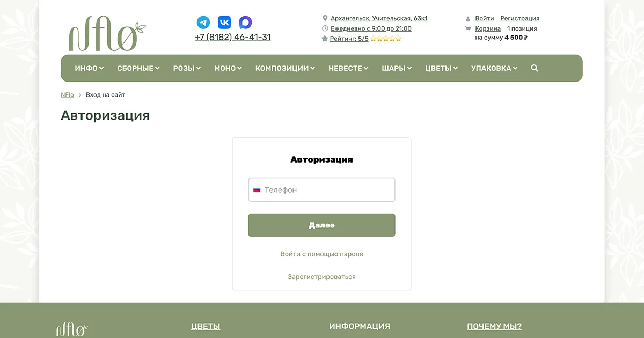The width and height of the screenshot is (644, 338).
Task: Expand the РОЗЫ menu
Action: (187, 68)
